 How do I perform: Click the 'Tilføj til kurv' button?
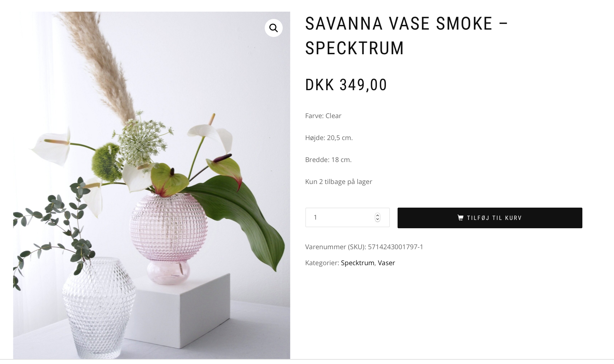pos(490,218)
